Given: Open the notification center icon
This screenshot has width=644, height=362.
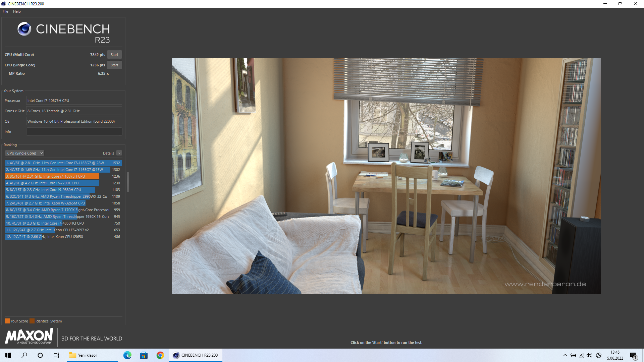Looking at the screenshot, I should [633, 356].
